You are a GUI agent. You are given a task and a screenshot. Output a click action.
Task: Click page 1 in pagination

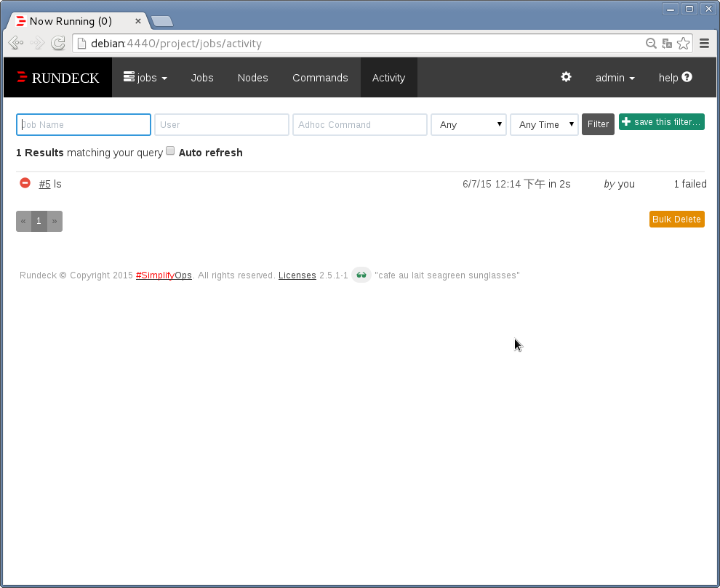(x=39, y=221)
